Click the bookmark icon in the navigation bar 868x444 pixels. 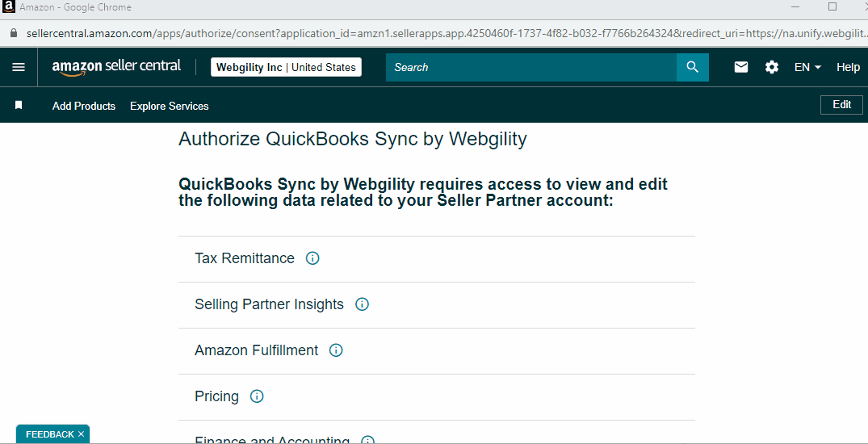19,105
